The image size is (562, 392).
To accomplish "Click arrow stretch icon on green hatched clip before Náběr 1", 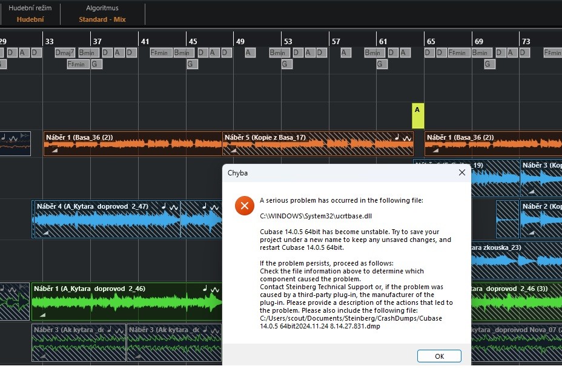I will pos(24,288).
